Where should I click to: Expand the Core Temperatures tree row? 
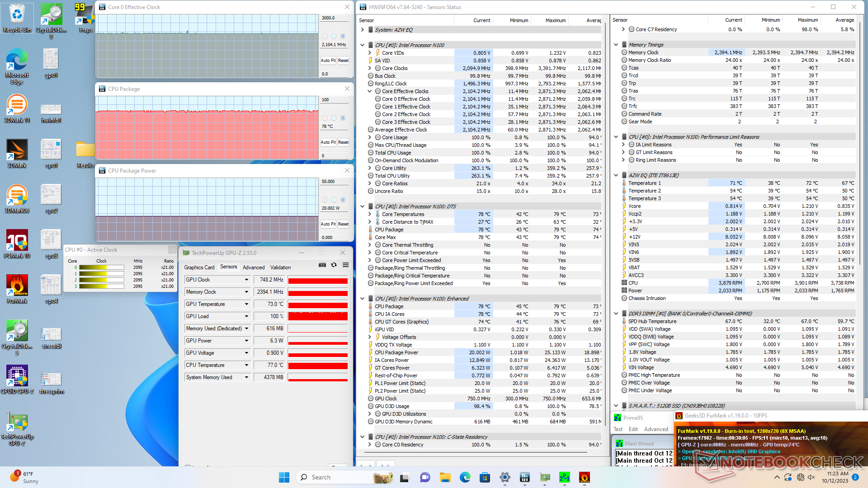(369, 214)
